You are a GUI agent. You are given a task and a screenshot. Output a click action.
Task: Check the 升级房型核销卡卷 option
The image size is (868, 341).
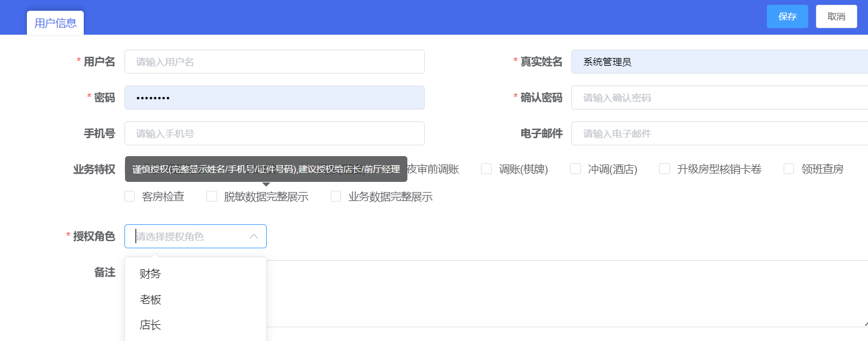665,169
